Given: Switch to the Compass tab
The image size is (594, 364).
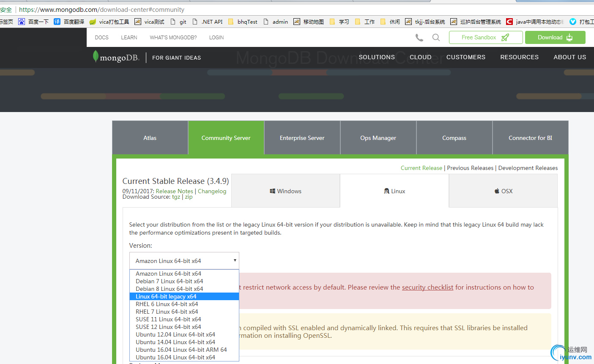Looking at the screenshot, I should pos(454,138).
